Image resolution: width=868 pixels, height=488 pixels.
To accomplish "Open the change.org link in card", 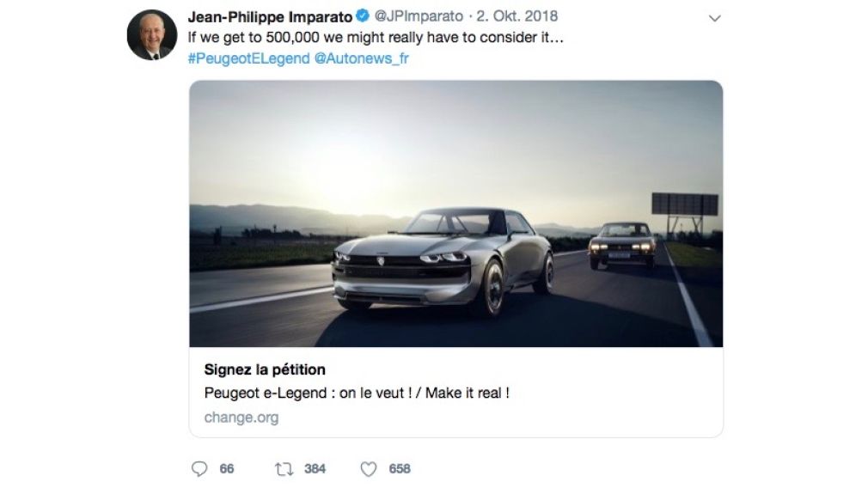I will tap(241, 418).
